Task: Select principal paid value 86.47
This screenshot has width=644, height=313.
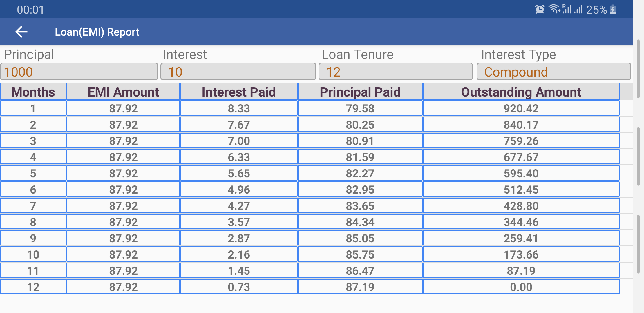Action: 360,271
